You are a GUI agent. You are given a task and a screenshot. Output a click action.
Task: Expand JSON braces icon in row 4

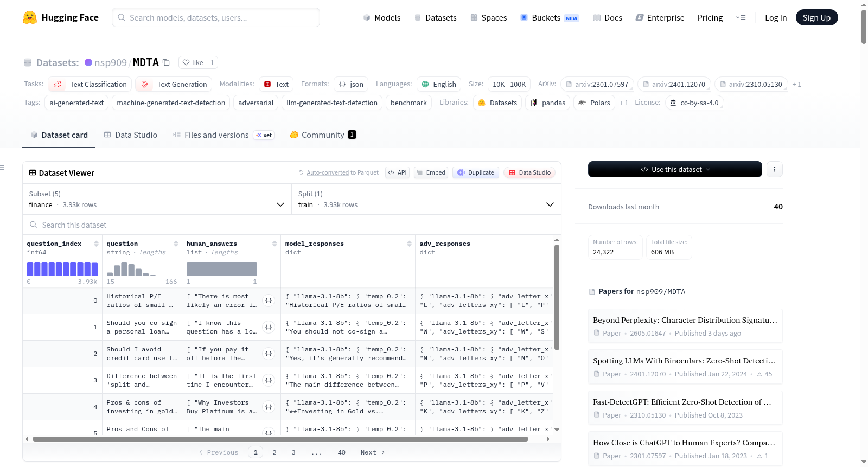pos(269,407)
